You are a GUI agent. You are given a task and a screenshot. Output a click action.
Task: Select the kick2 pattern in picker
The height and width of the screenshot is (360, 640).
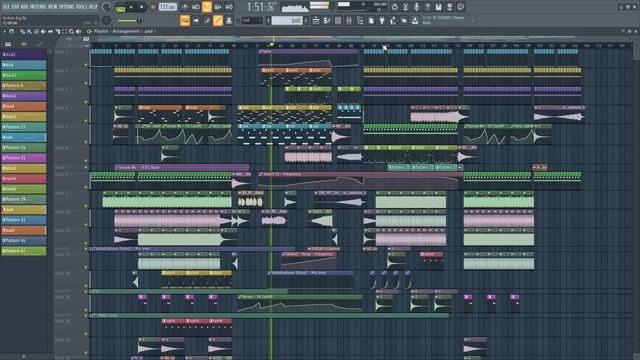tap(24, 55)
